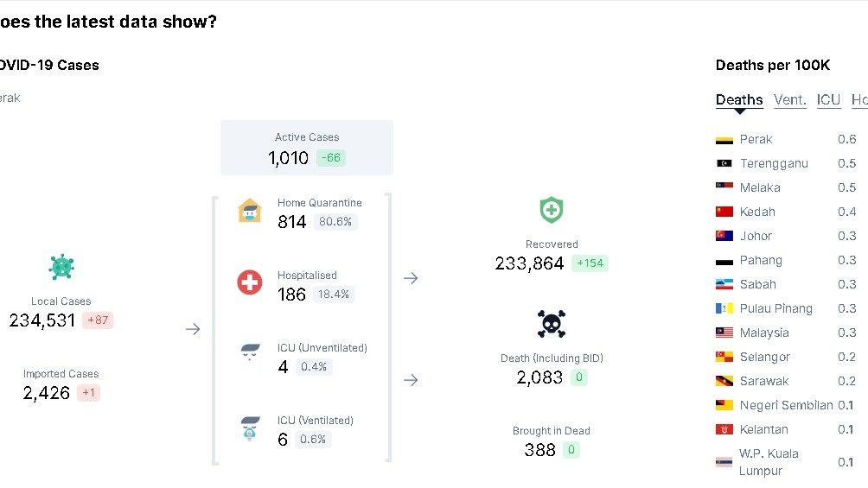
Task: Click the green virus Local Cases icon
Action: [61, 267]
